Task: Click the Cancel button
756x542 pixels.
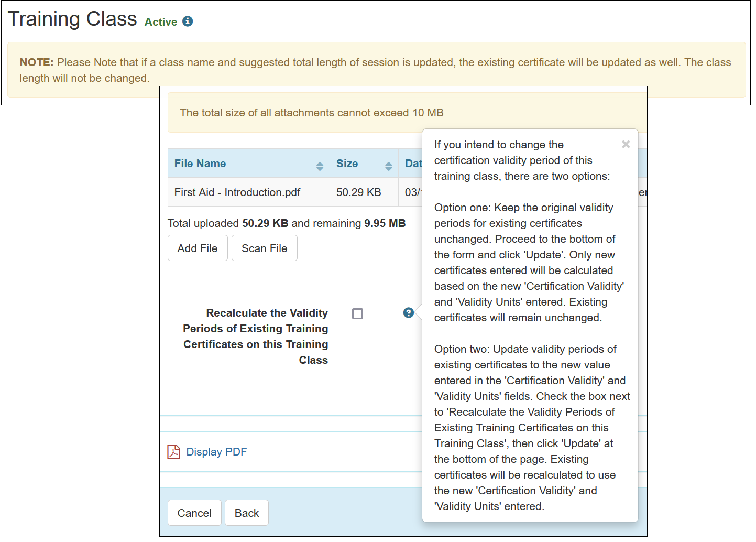Action: (x=194, y=513)
